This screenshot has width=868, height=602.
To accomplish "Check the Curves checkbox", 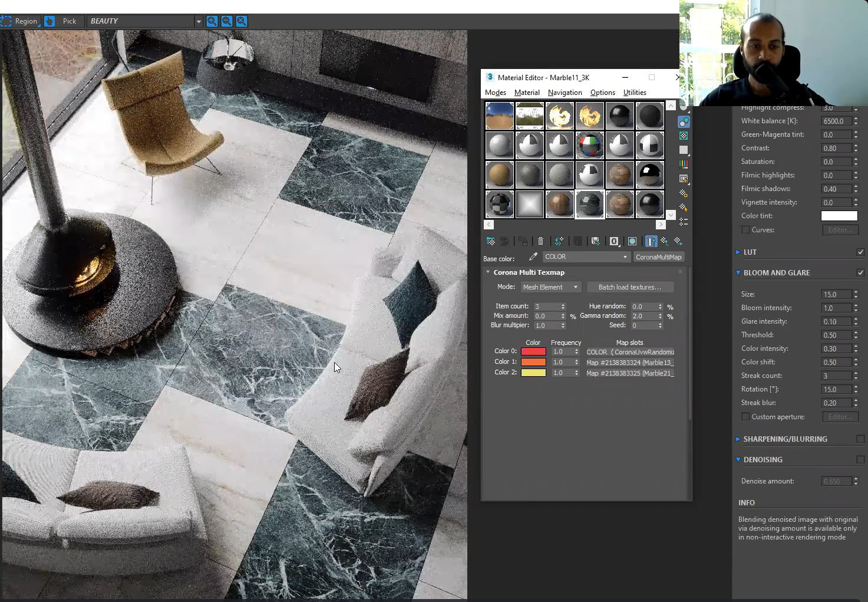I will pos(745,230).
